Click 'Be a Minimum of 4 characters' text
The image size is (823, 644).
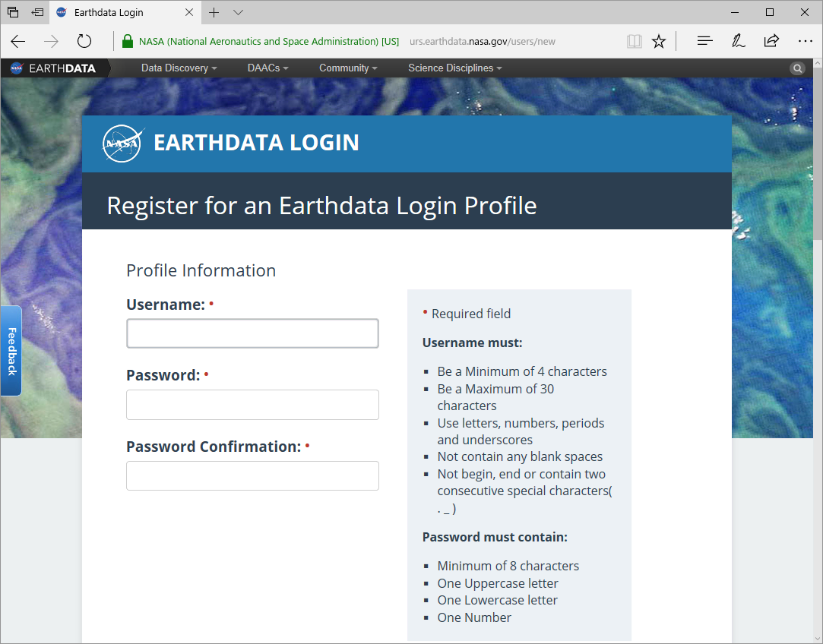(522, 372)
